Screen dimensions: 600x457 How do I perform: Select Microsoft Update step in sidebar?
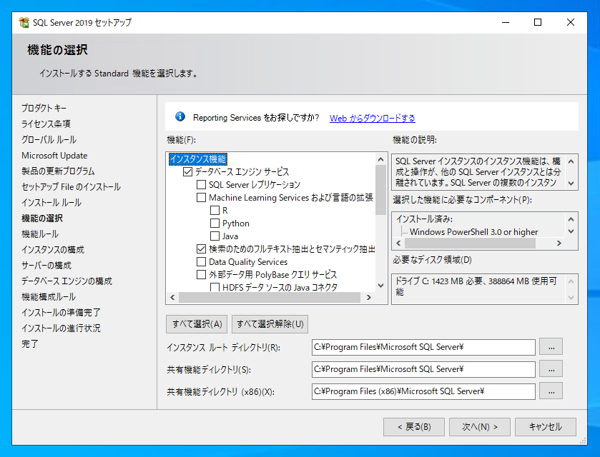coord(54,155)
